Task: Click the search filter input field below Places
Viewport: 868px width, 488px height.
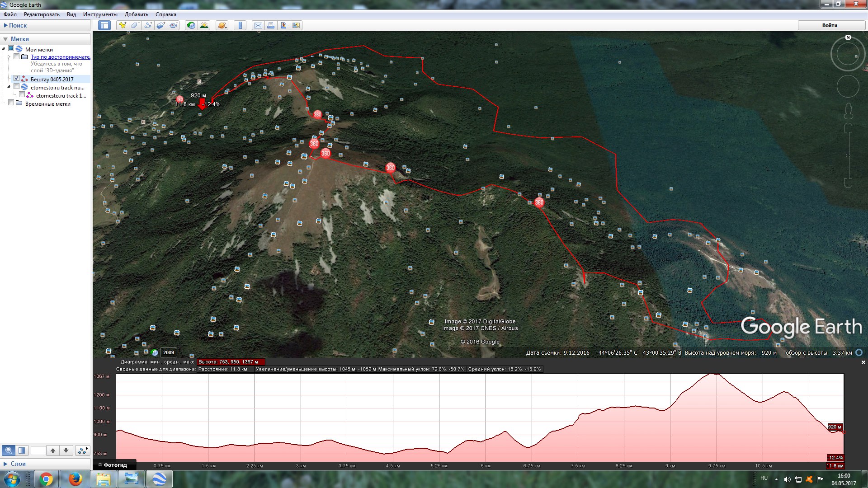Action: tap(38, 450)
